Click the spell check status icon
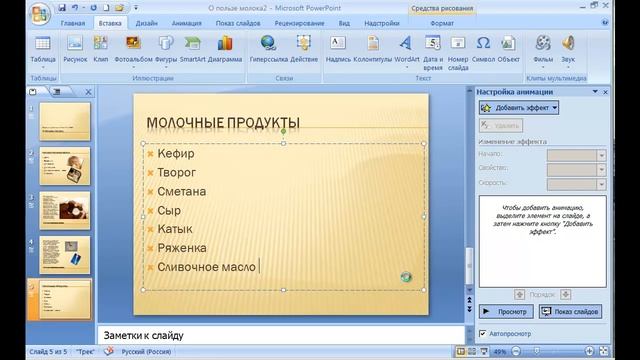The height and width of the screenshot is (360, 640). [x=108, y=351]
